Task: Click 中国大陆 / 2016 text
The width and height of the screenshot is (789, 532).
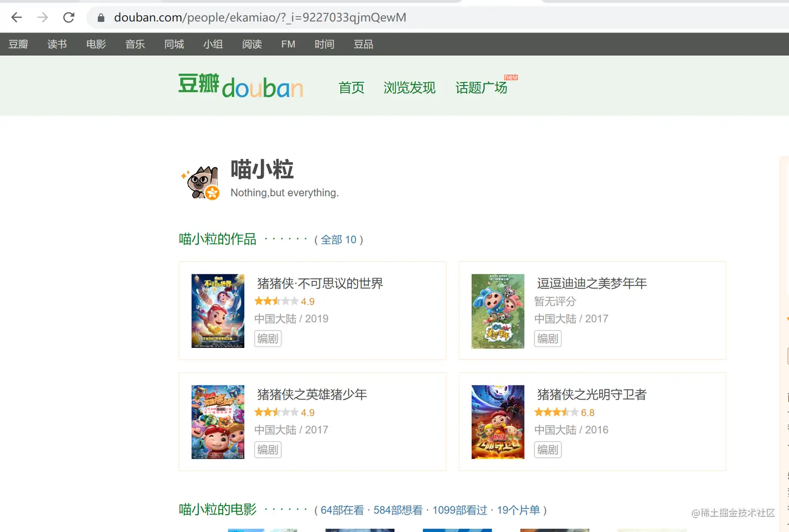Action: [x=571, y=430]
